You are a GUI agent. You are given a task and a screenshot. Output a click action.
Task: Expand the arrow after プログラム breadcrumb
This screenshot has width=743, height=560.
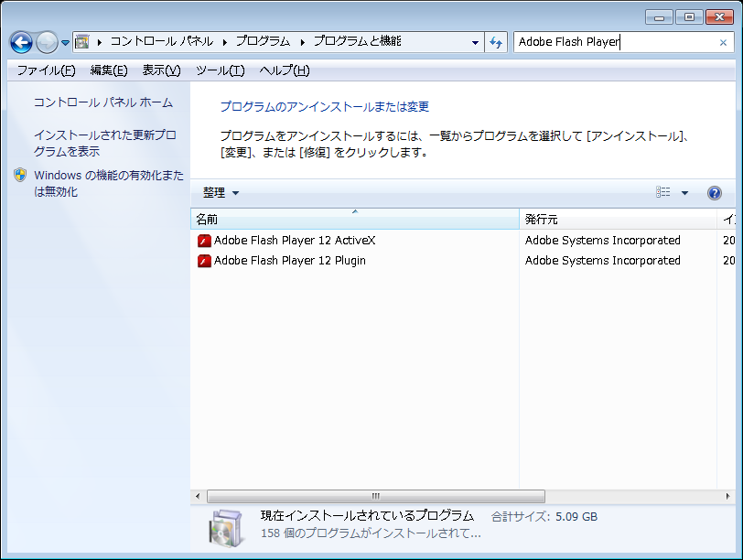[x=302, y=42]
